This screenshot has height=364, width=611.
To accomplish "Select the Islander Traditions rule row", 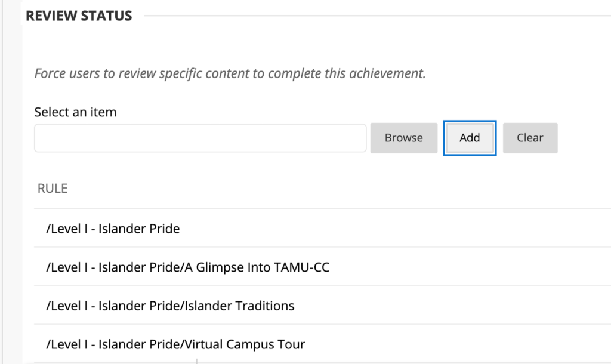I will (170, 306).
